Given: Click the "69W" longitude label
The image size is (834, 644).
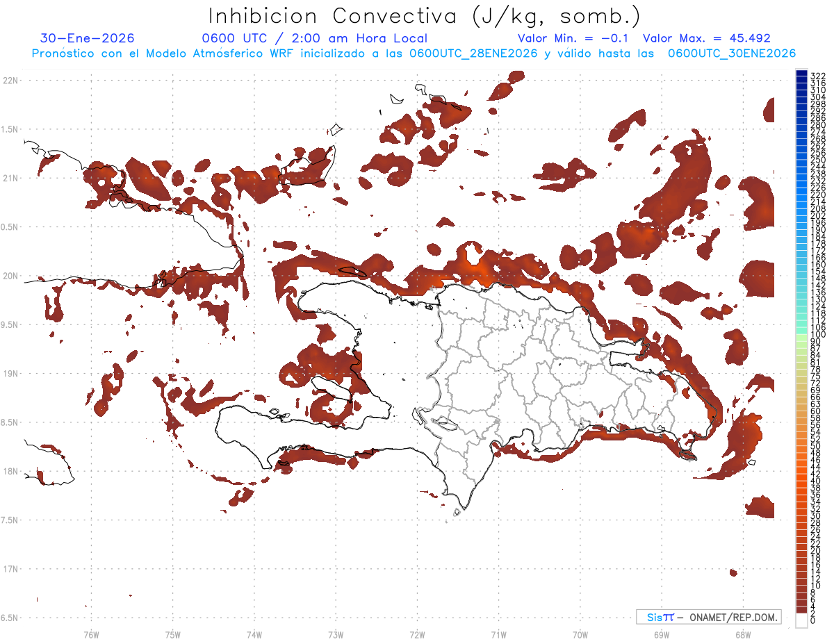Looking at the screenshot, I should 661,634.
